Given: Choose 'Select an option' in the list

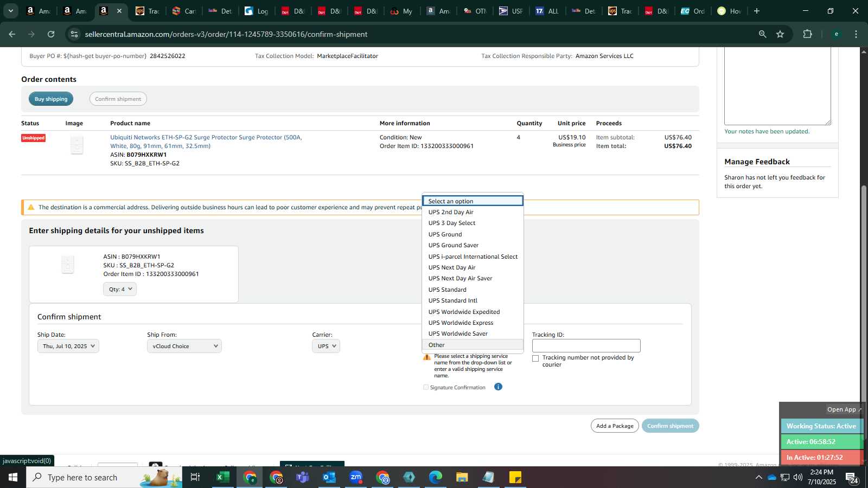Looking at the screenshot, I should click(x=473, y=201).
